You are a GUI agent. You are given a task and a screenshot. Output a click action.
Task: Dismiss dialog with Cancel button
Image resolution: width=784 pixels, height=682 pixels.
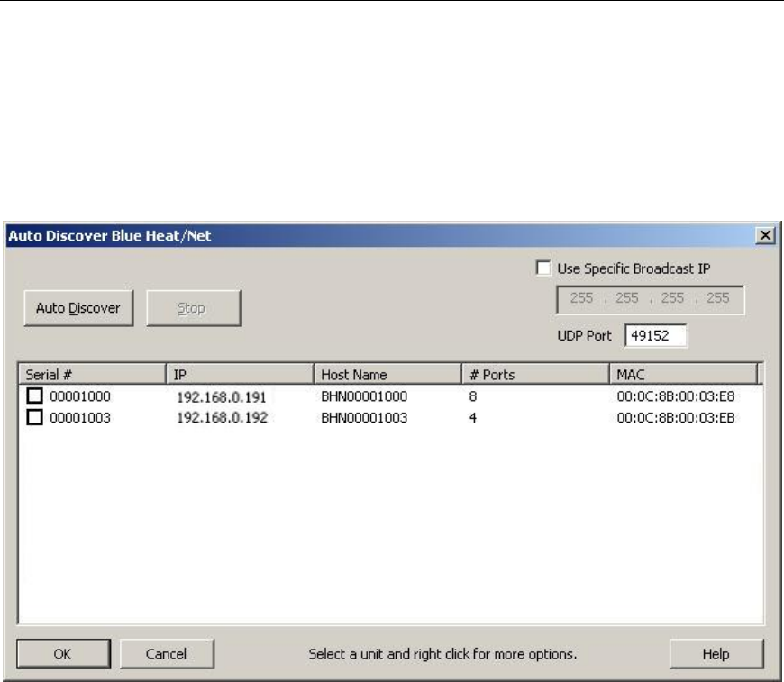(167, 654)
